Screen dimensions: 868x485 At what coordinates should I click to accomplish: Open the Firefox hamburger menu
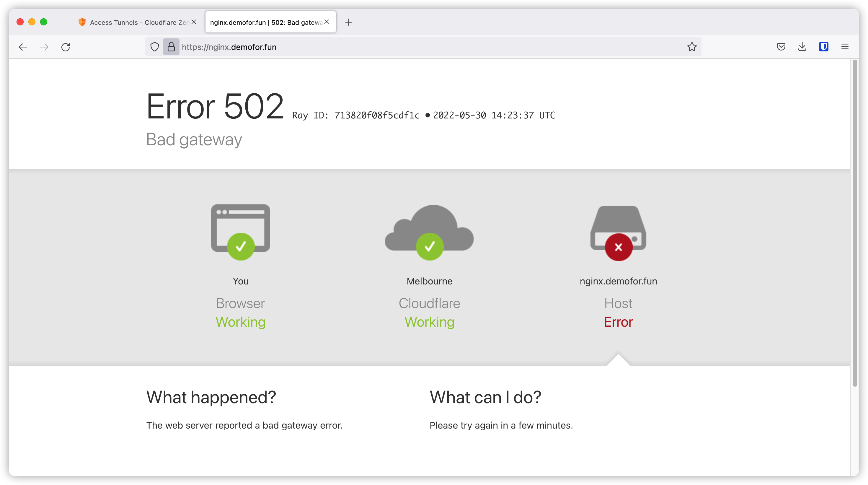click(x=845, y=47)
